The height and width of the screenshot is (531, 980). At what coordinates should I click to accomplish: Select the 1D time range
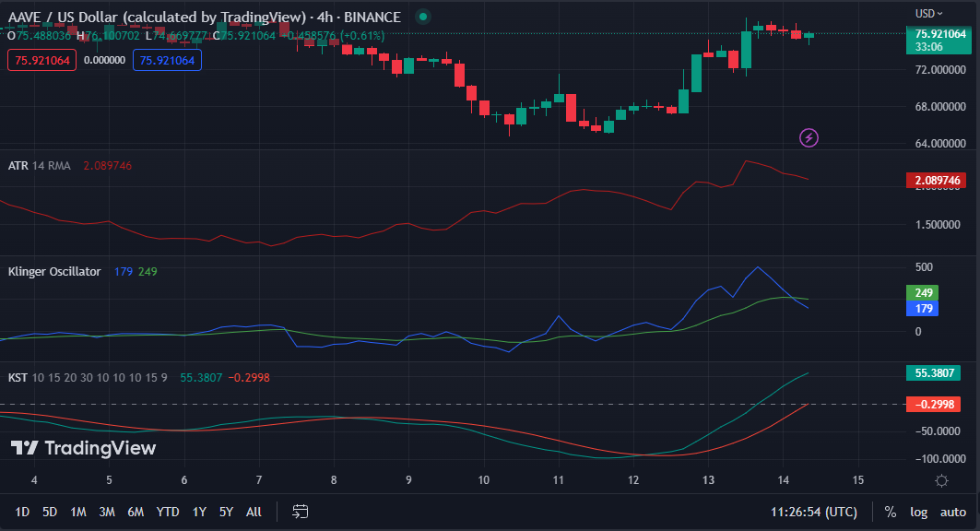pos(22,512)
